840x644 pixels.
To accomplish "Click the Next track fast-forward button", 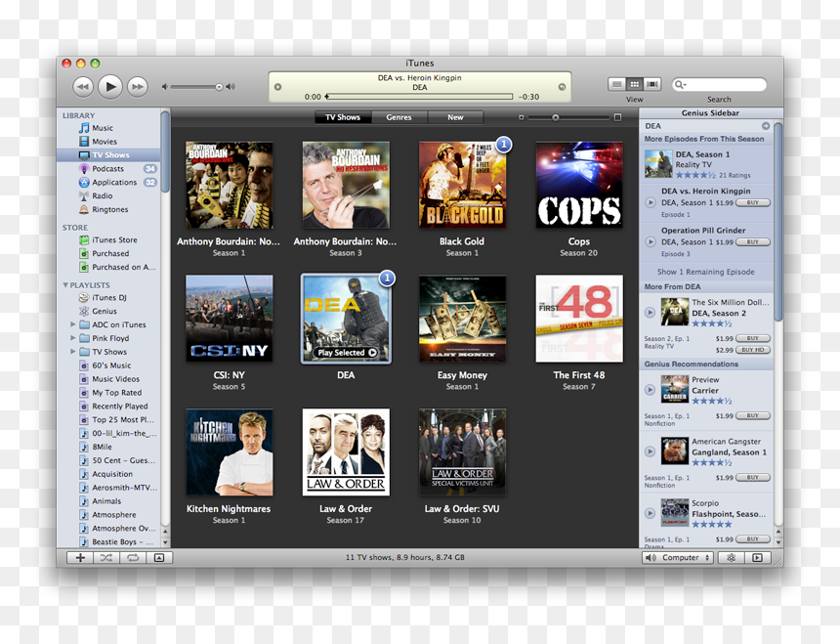I will pyautogui.click(x=138, y=87).
